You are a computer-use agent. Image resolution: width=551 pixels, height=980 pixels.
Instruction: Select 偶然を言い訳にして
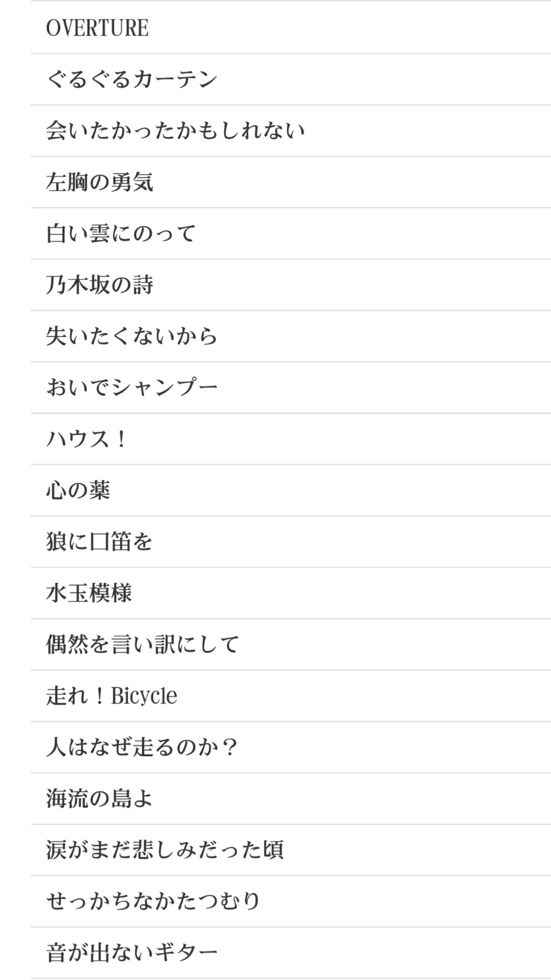pyautogui.click(x=142, y=645)
